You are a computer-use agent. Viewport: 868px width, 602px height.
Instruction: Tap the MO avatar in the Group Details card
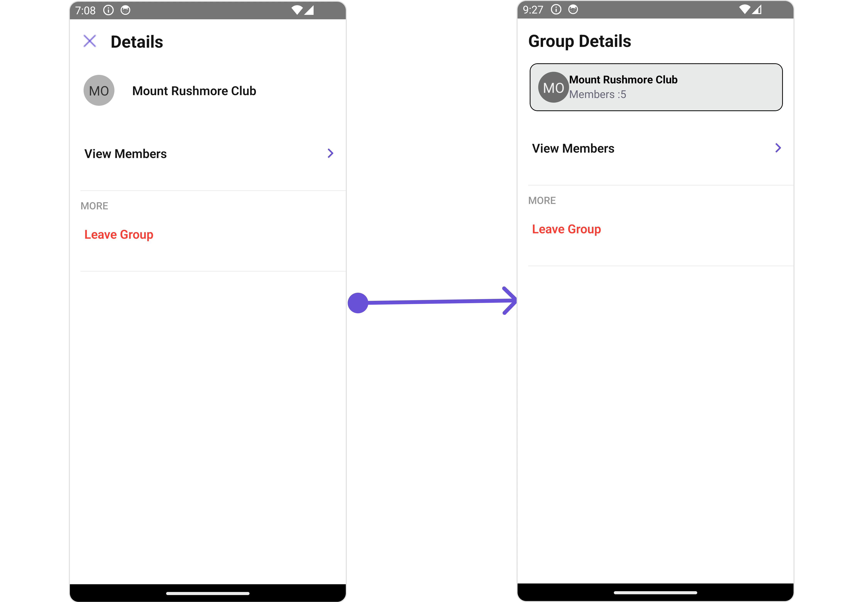(x=553, y=87)
